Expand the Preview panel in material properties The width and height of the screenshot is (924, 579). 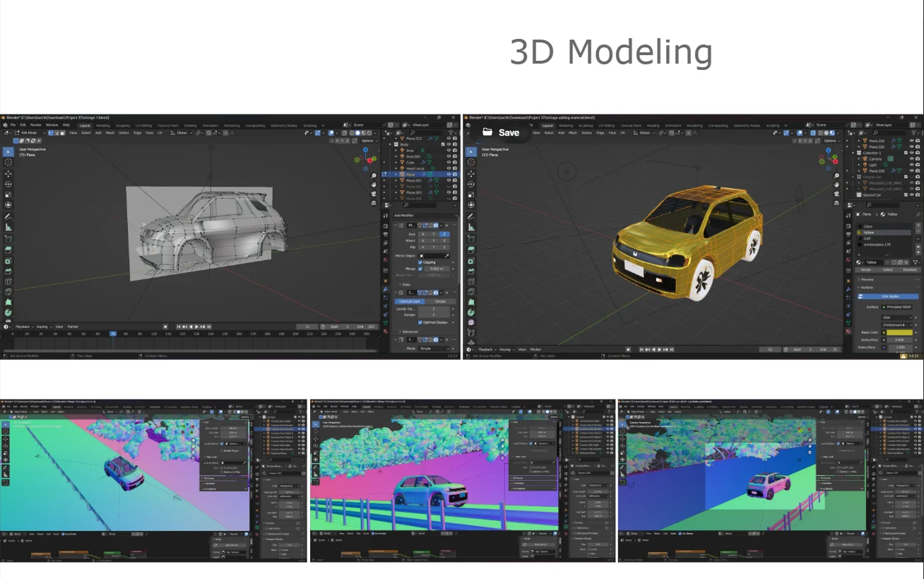pos(867,279)
